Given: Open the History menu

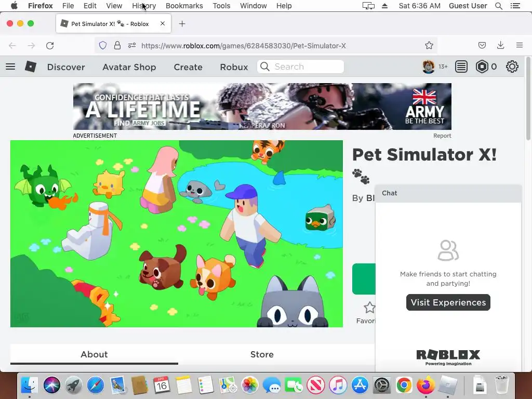Looking at the screenshot, I should coord(144,6).
